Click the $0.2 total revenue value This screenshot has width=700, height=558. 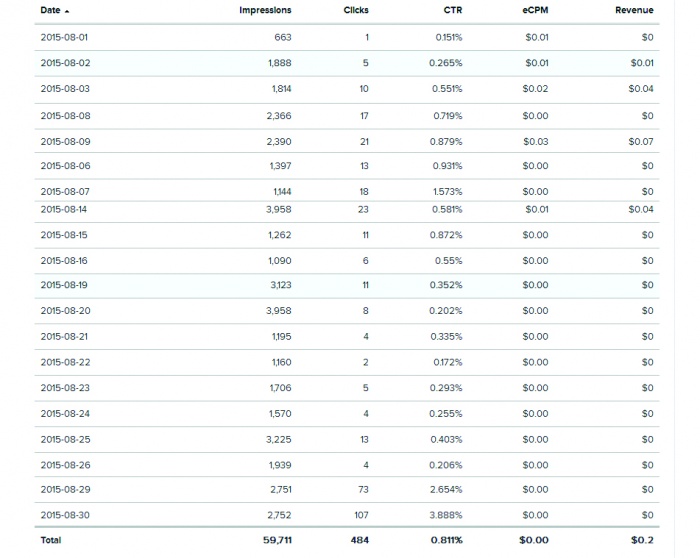[643, 540]
